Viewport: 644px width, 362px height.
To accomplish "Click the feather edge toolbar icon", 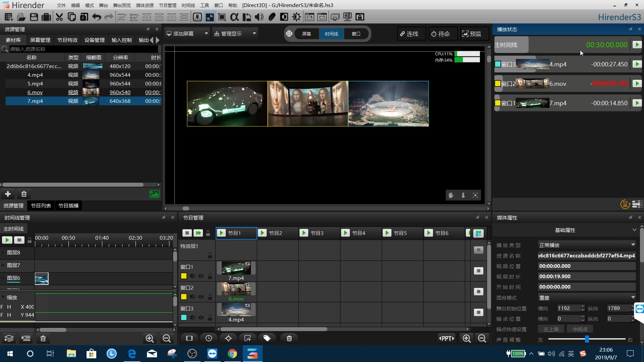I will [x=272, y=17].
